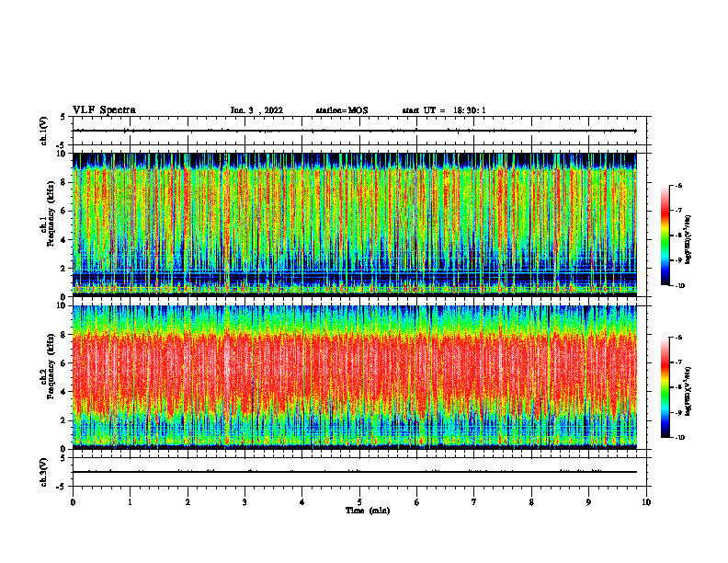Screen dimensions: 728x563
Task: Click the ch.3 voltage waveform trace
Action: pyautogui.click(x=355, y=472)
